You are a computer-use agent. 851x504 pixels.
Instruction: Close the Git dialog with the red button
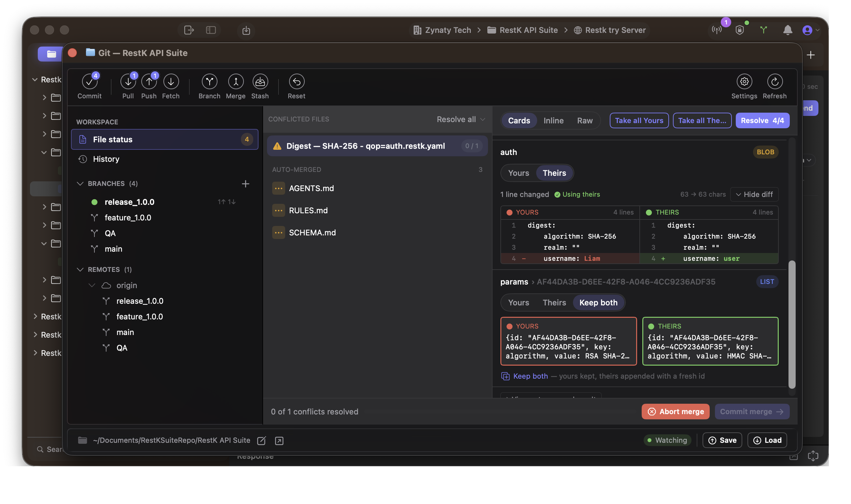pos(72,53)
